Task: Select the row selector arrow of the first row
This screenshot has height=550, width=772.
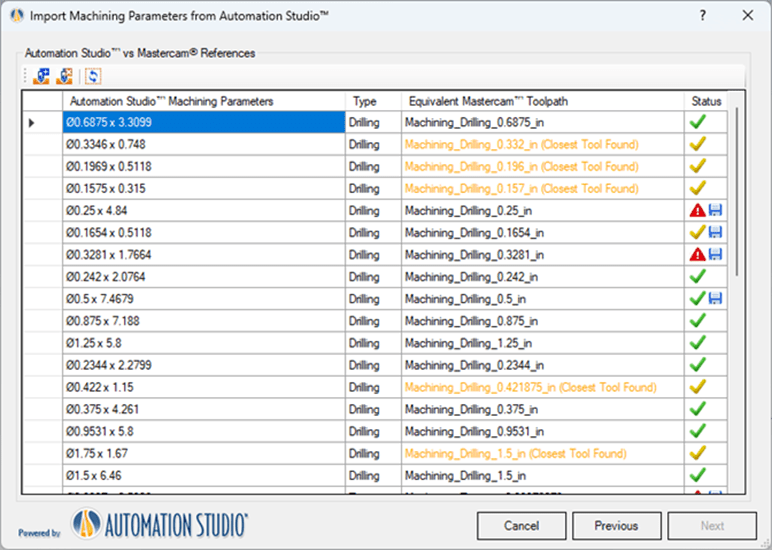Action: point(32,123)
